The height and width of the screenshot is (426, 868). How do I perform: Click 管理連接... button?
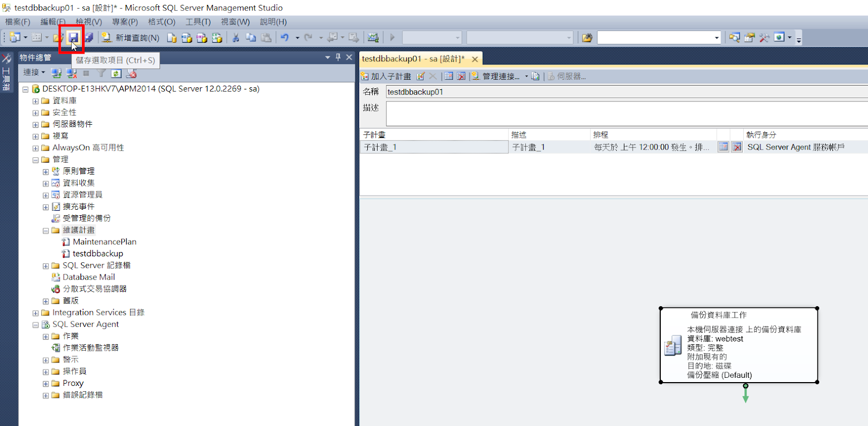496,76
